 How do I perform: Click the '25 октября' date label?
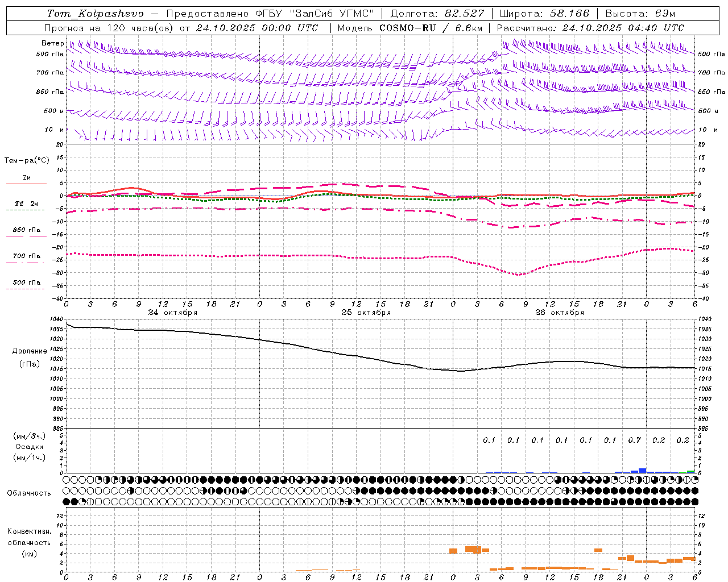pyautogui.click(x=366, y=313)
